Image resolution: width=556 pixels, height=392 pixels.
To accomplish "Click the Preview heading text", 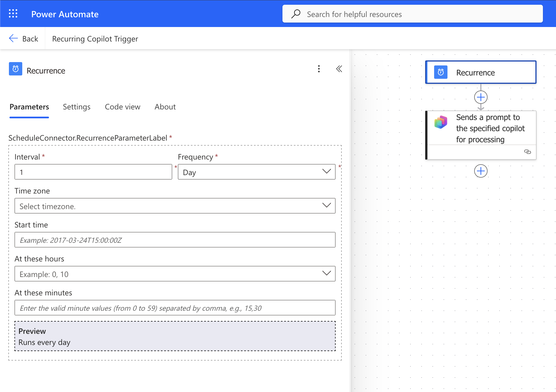I will 32,331.
